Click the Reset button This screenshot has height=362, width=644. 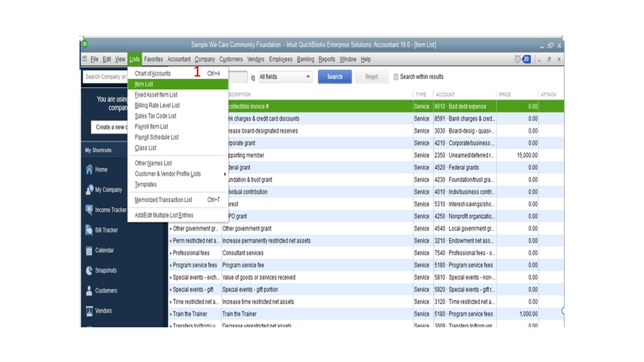371,77
